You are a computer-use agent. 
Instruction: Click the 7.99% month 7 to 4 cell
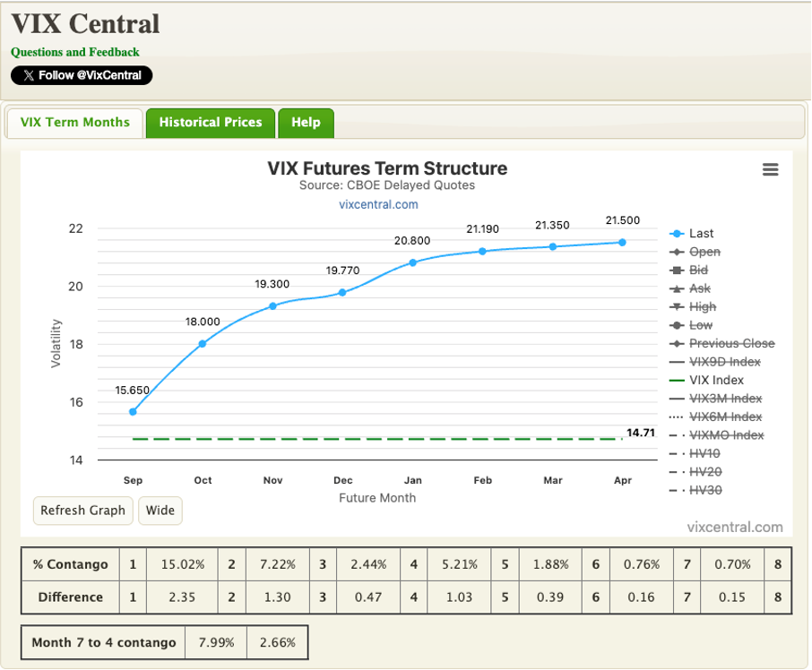[217, 642]
